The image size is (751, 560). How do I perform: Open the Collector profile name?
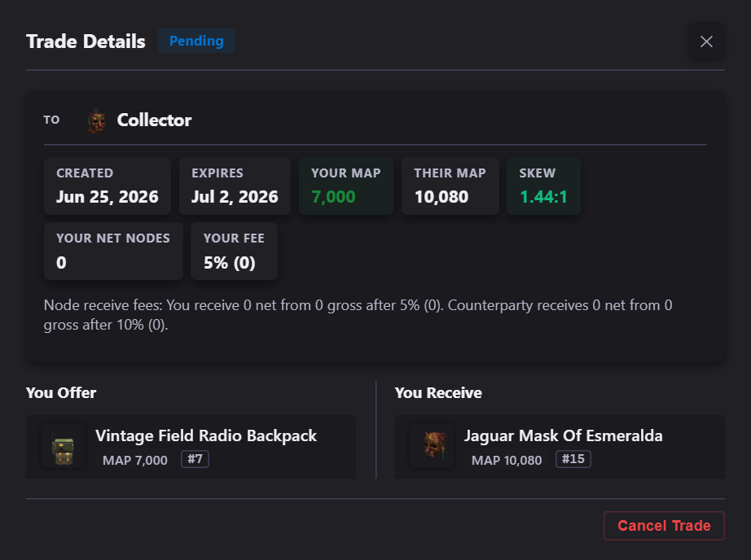pyautogui.click(x=154, y=120)
